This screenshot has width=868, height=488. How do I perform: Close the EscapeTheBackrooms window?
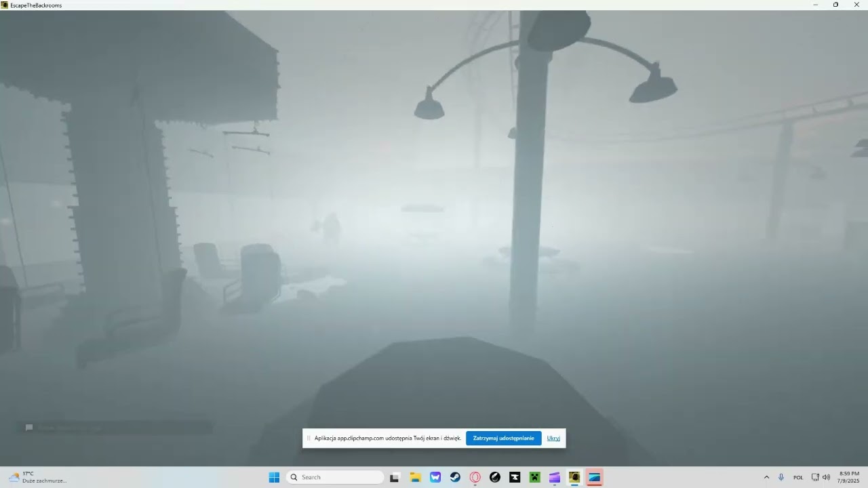(856, 5)
